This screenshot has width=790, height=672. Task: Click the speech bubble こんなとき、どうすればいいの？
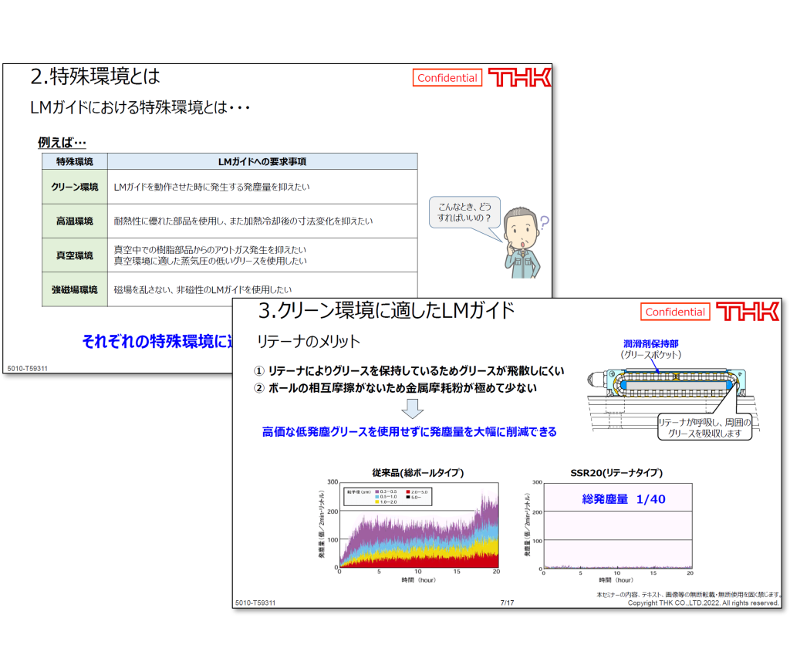(x=464, y=213)
